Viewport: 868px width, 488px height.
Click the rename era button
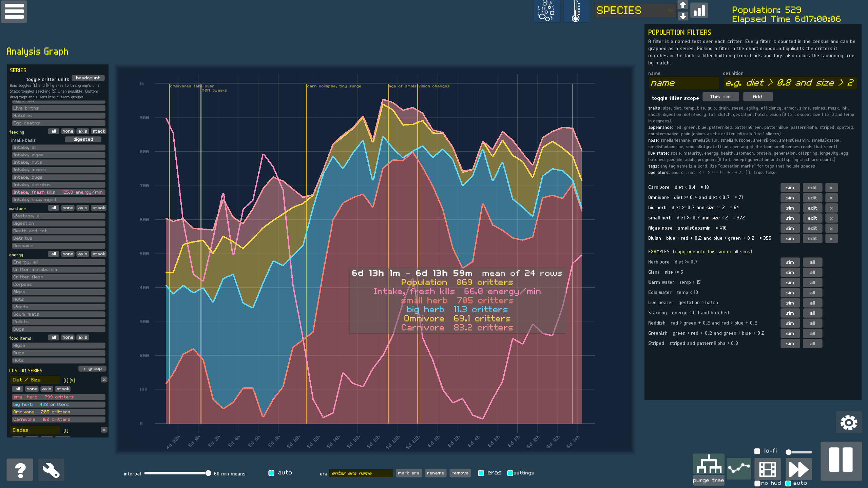pos(436,473)
